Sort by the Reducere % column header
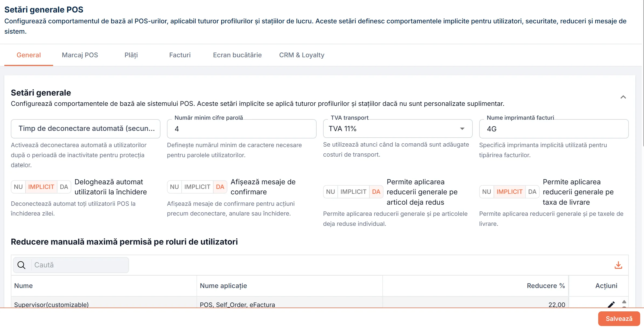 coord(546,286)
